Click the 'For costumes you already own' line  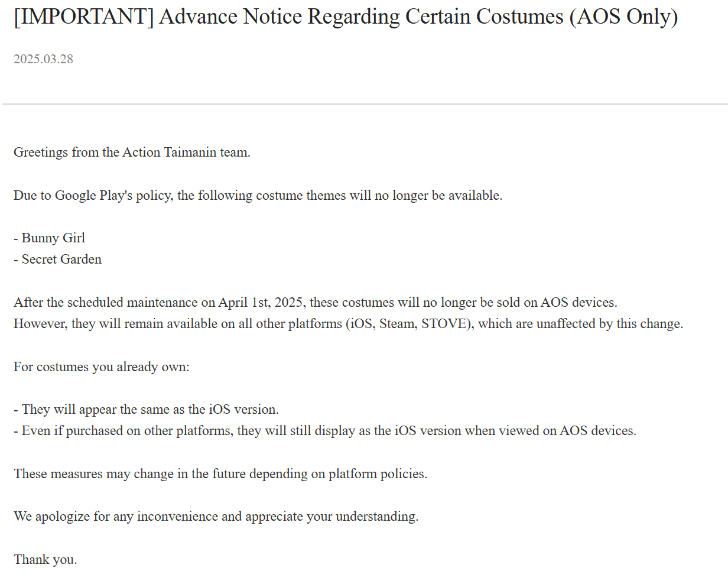click(102, 367)
